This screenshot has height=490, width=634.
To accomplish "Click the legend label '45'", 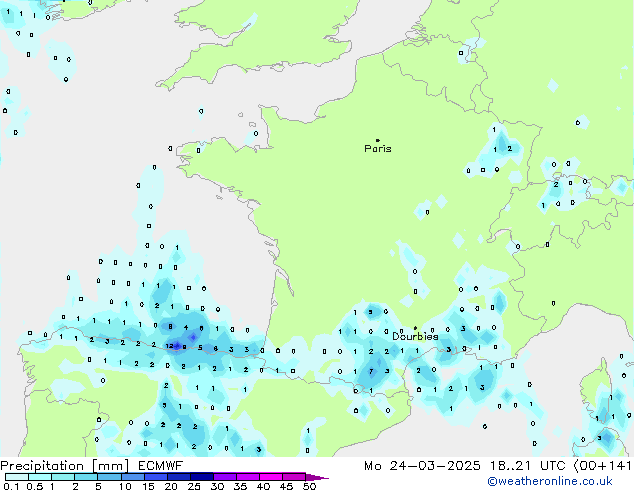I will (x=286, y=486).
